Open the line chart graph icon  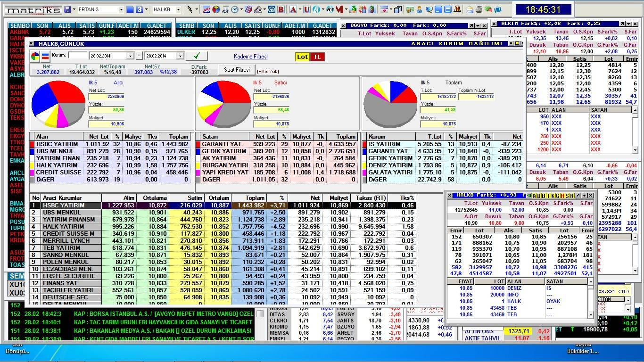(x=206, y=9)
